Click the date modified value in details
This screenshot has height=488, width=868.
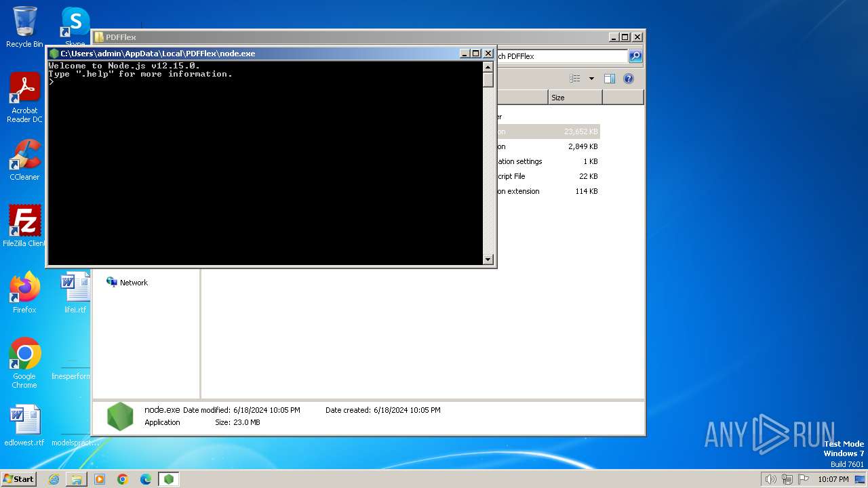coord(267,410)
